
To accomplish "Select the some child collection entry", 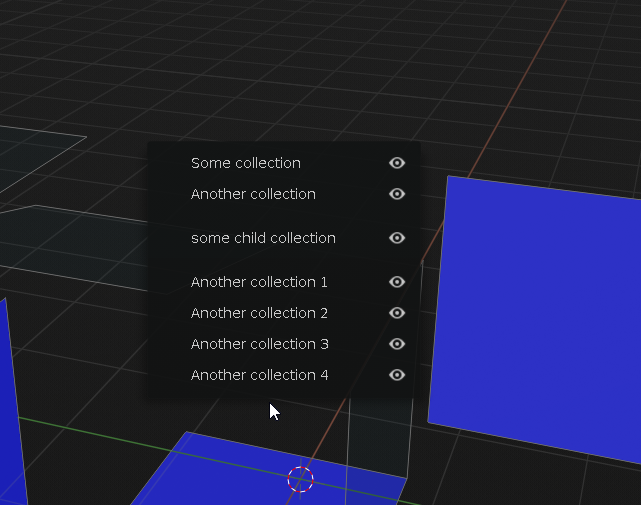I will pyautogui.click(x=263, y=238).
